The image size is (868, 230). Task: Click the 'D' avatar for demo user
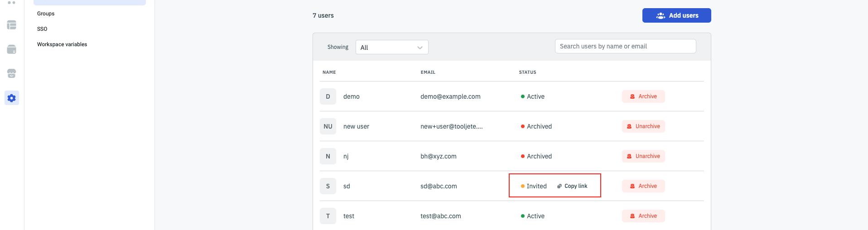(x=328, y=96)
